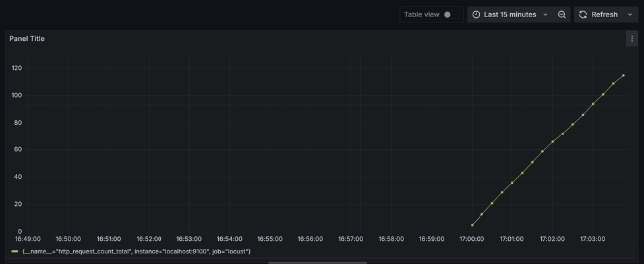Screen dimensions: 644x264
Task: Click the data point at 17:02:00
Action: click(x=552, y=142)
